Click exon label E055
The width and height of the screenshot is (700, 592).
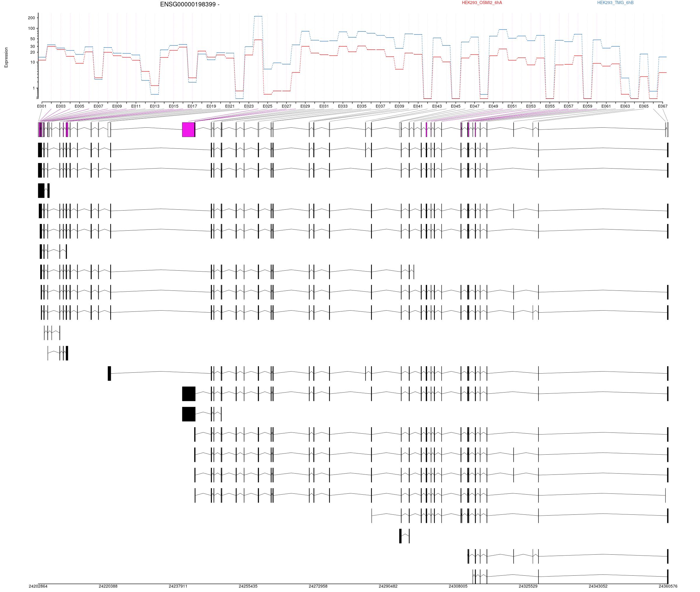pos(550,106)
